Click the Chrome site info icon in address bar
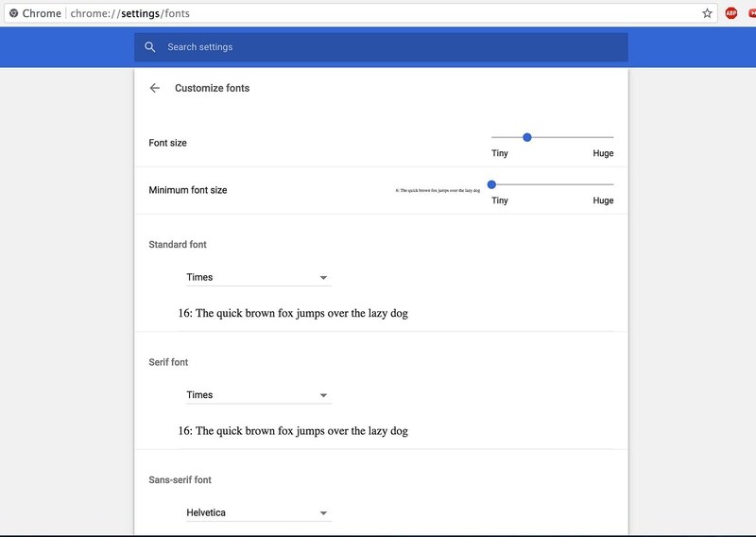This screenshot has height=537, width=756. click(x=13, y=13)
